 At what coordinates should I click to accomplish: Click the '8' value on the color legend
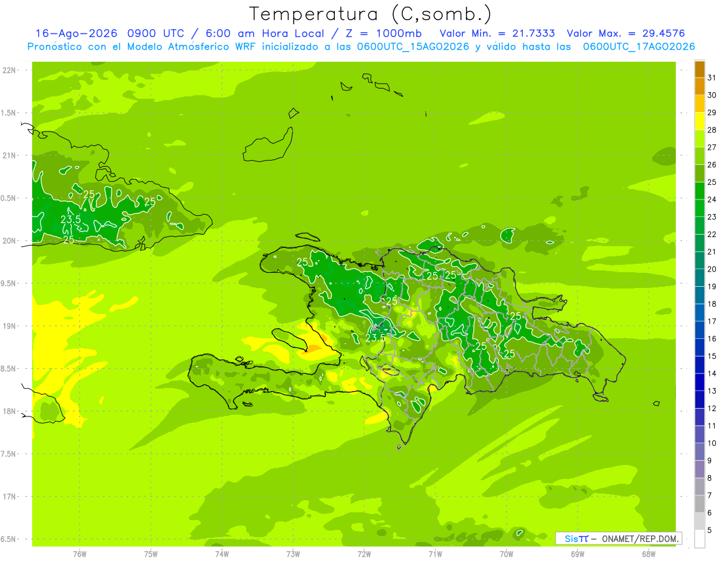(710, 478)
